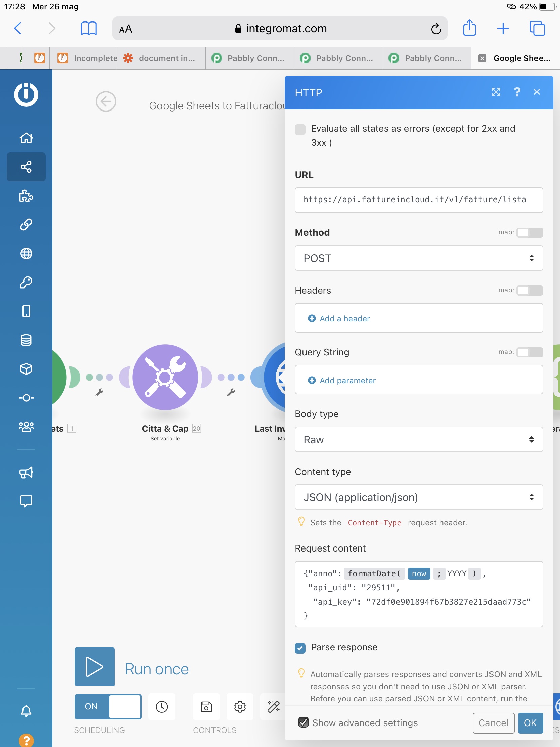
Task: Click 'Add parameter' link
Action: 341,380
